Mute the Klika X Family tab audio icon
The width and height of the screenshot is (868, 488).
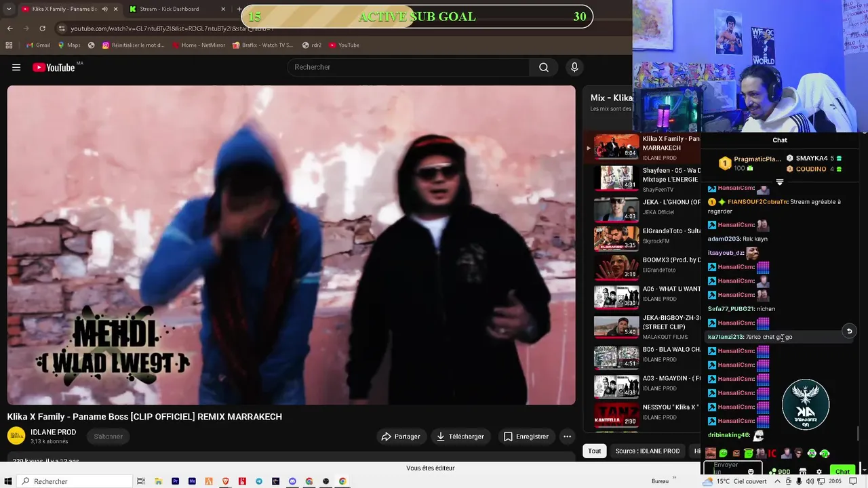click(104, 9)
